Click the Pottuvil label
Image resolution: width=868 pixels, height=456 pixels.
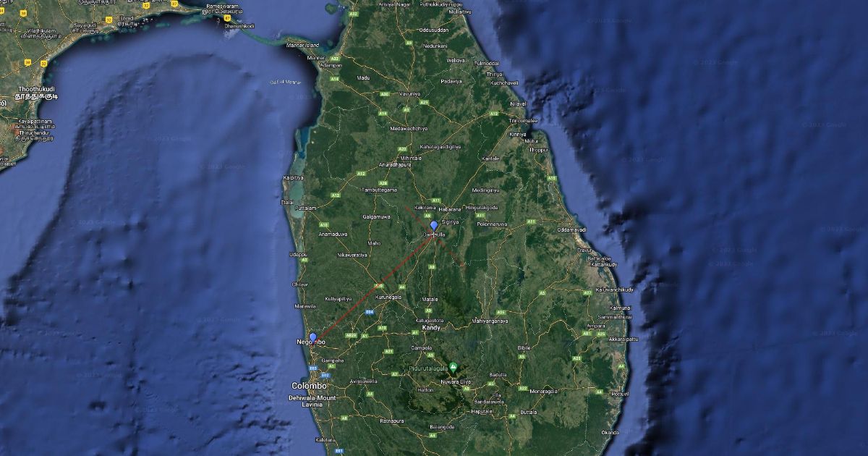pyautogui.click(x=621, y=394)
